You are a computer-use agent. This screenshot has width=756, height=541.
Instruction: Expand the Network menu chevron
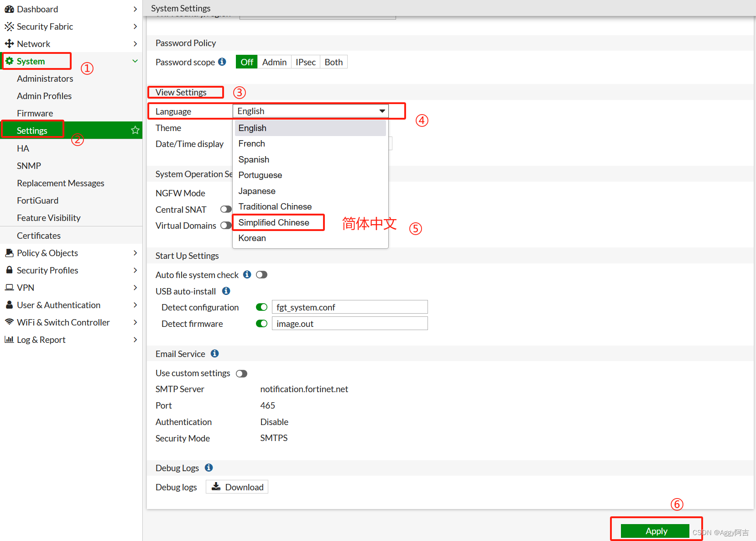click(135, 44)
